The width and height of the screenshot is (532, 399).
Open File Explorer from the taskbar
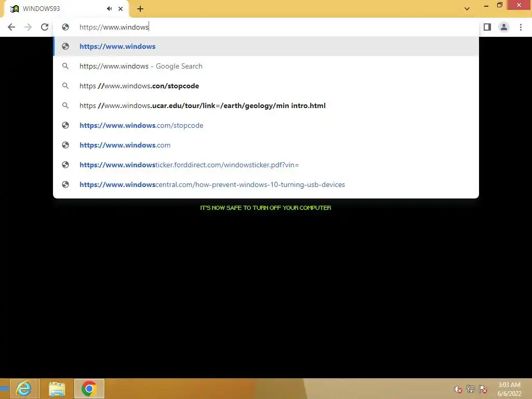(x=57, y=389)
